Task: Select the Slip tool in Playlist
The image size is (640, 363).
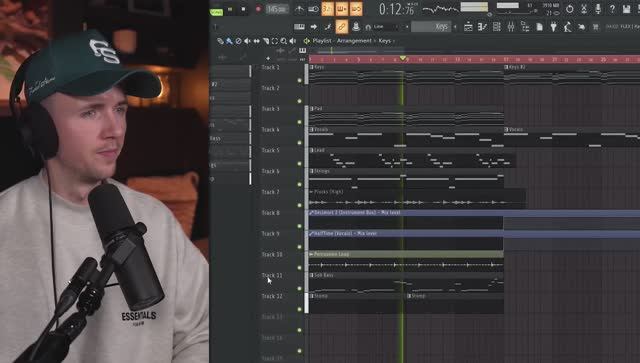Action: coord(256,41)
